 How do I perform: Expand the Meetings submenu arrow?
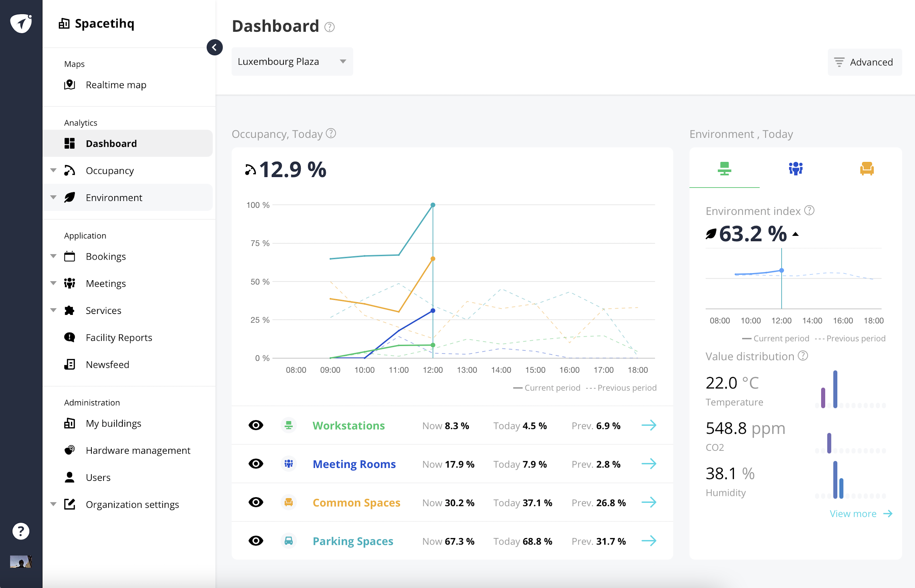tap(54, 283)
